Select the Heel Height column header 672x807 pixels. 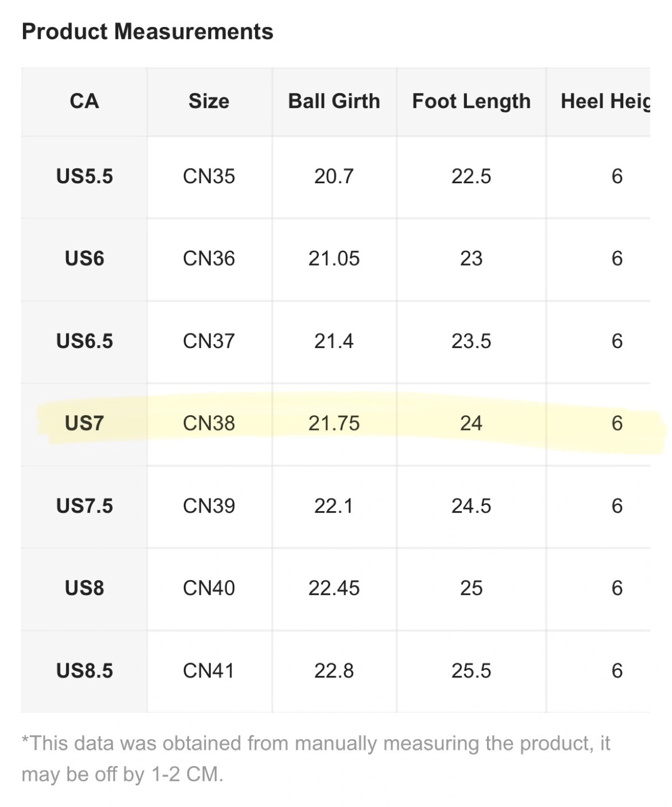click(605, 101)
